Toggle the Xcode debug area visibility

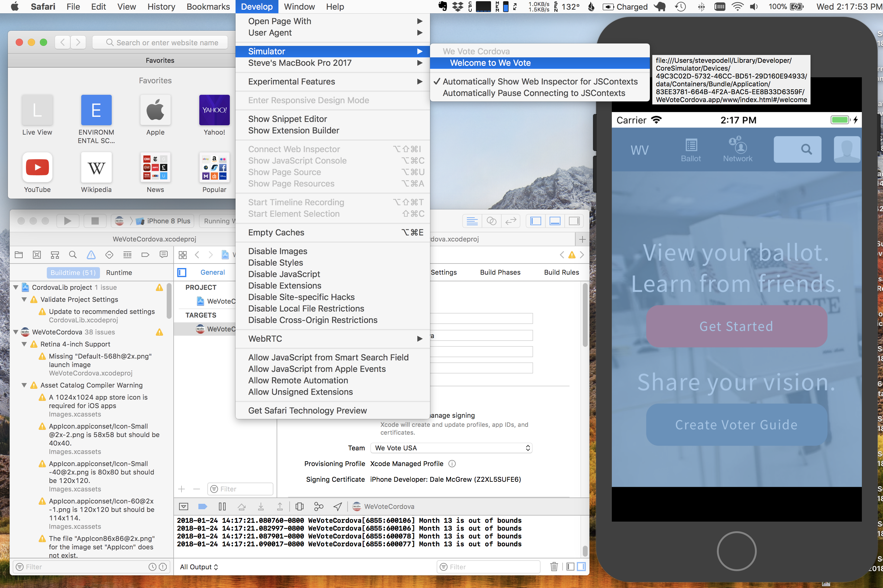click(x=555, y=221)
